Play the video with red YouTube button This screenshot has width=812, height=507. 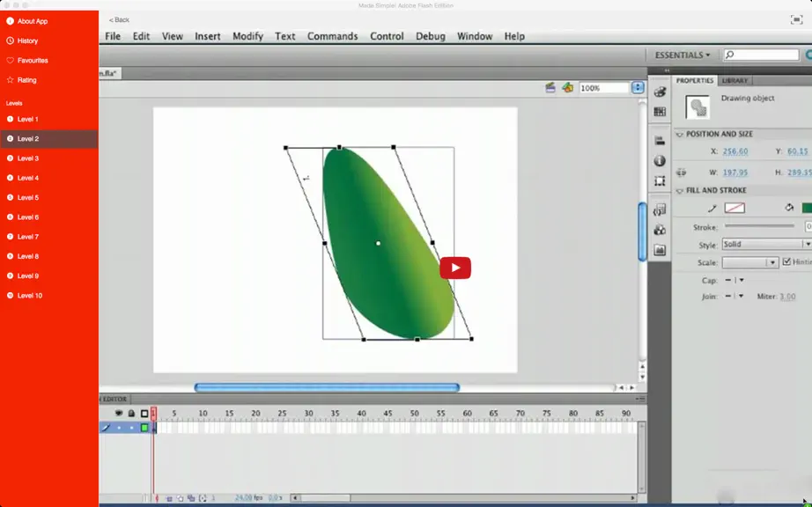(x=455, y=268)
